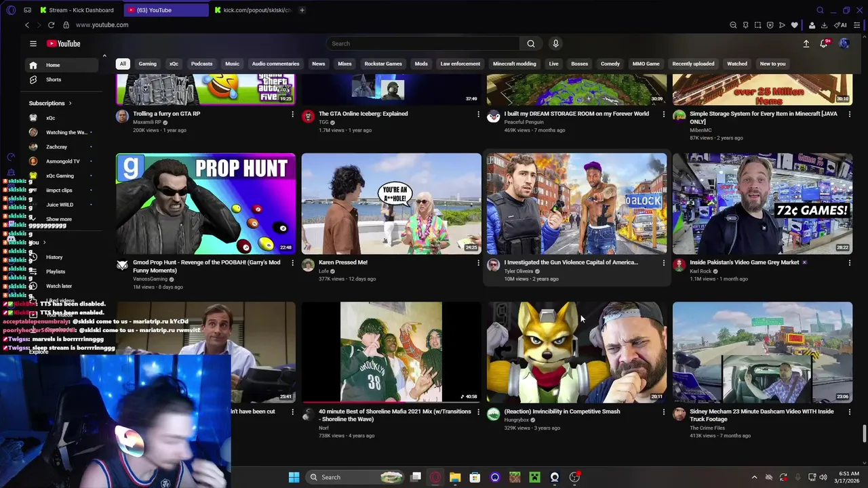Open VanossGaming channel avatar

[122, 266]
